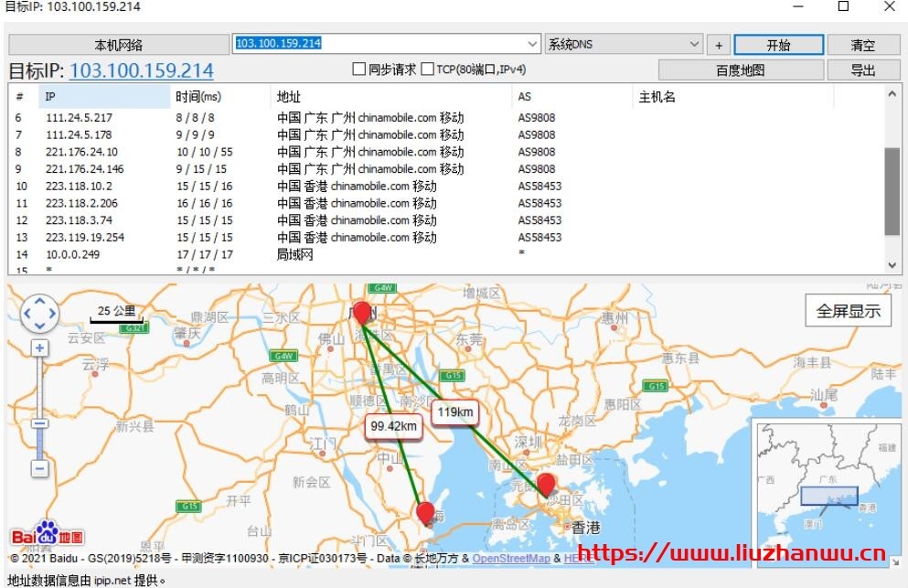The image size is (908, 588).
Task: Click 清空 to clear results
Action: coord(863,44)
